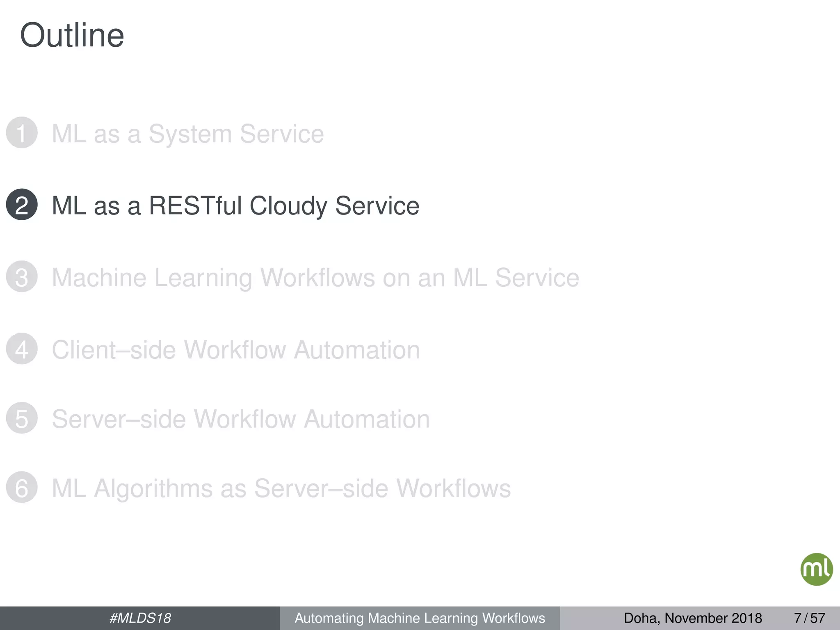Click 'Automating Machine Learning Workflows' footer title
840x630 pixels.
[420, 618]
